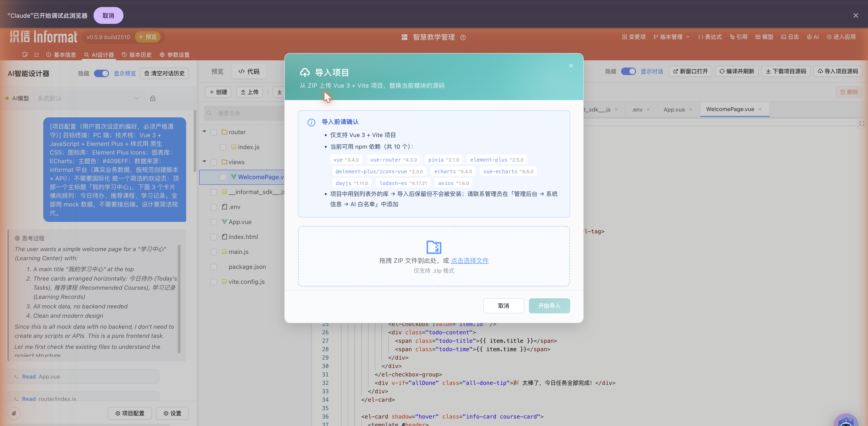Check the index.js checkbox under router
868x426 pixels.
223,147
